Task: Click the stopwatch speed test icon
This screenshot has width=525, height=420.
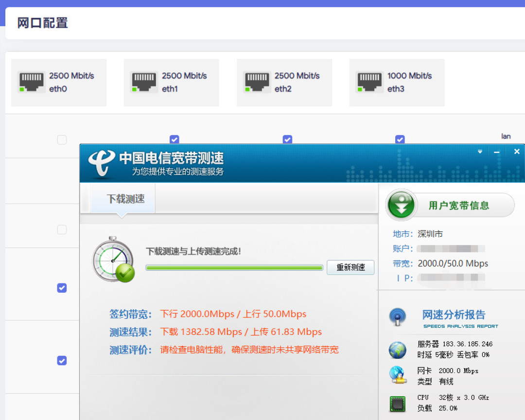Action: [x=113, y=259]
